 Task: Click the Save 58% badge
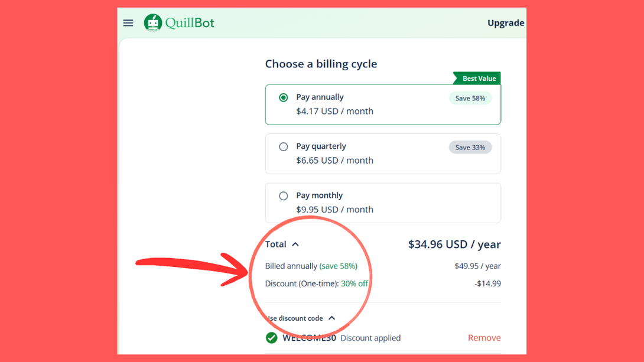470,98
